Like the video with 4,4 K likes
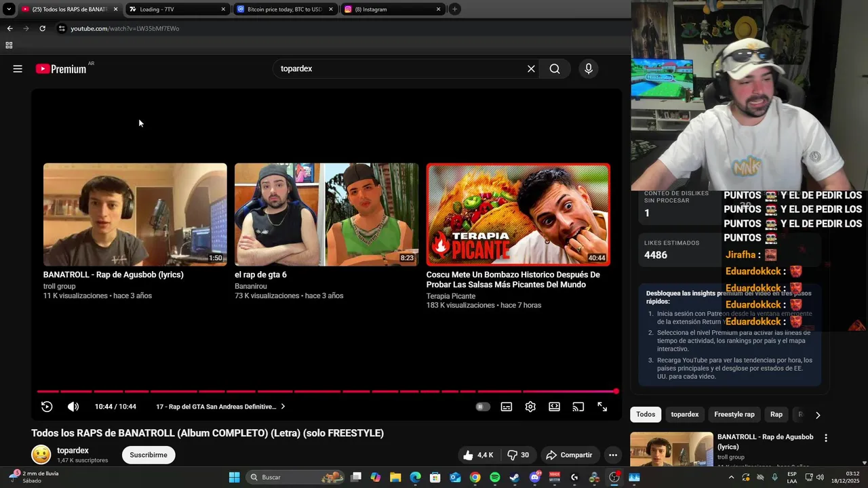868x488 pixels. 478,455
